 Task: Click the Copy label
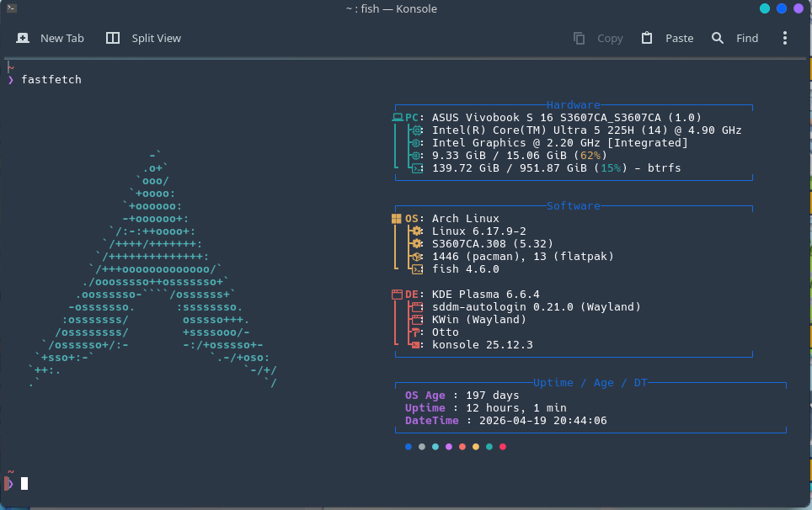(610, 38)
